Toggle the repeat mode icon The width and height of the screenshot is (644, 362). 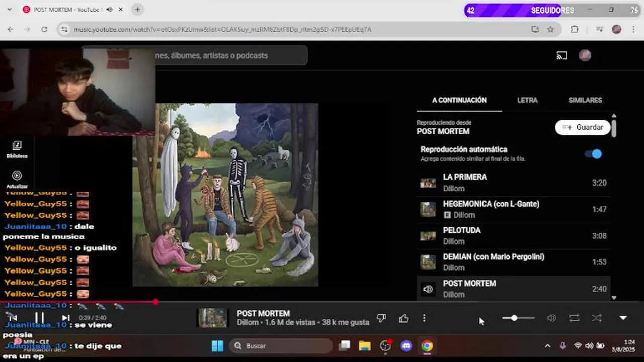pyautogui.click(x=574, y=318)
